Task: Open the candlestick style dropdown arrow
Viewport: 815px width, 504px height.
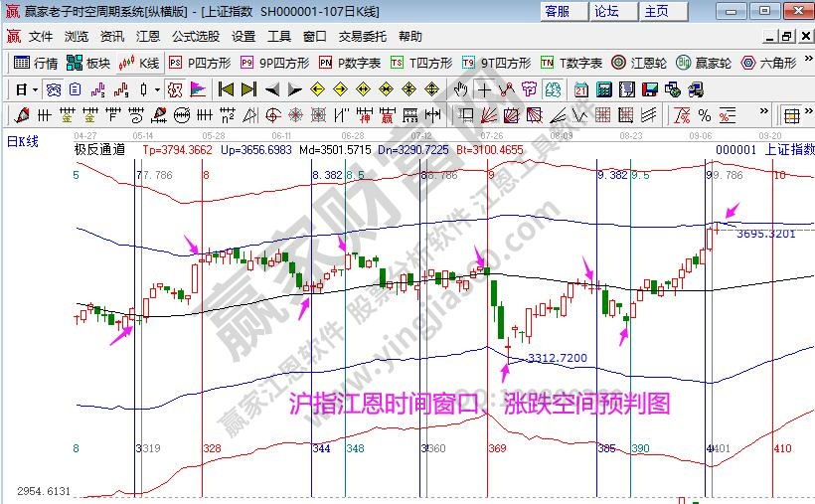Action: tap(158, 89)
